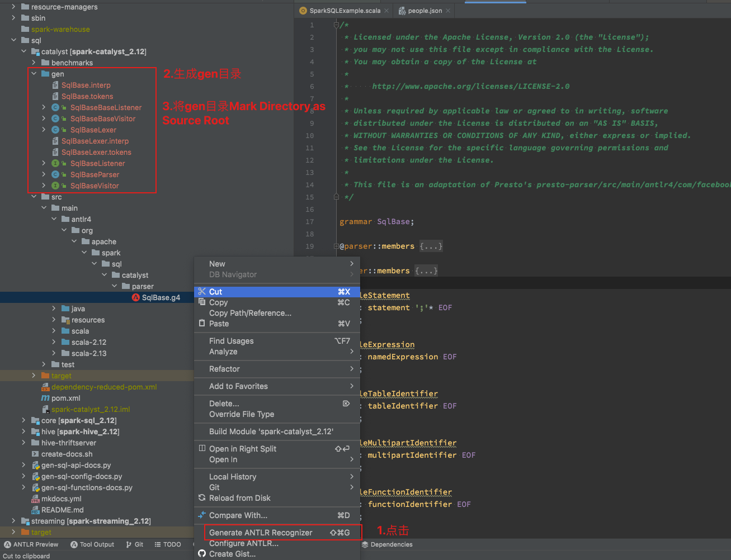Collapse the antlr4 folder
Viewport: 731px width, 560px height.
[54, 219]
